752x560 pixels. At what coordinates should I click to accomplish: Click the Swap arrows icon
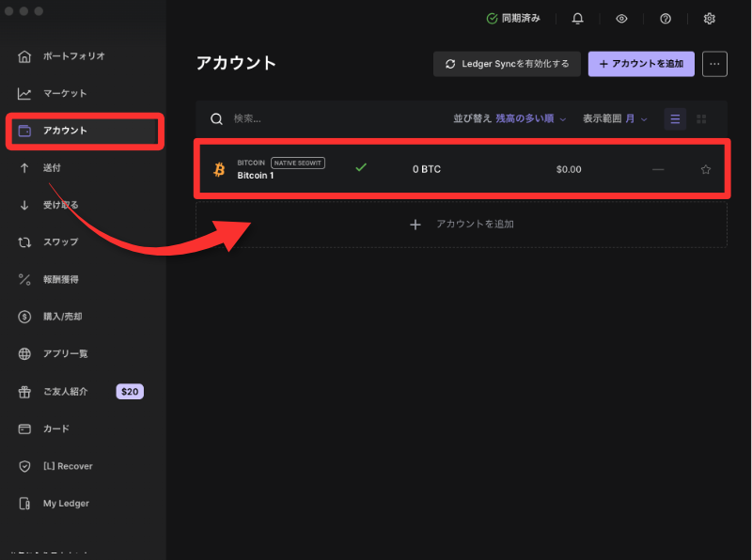click(24, 242)
